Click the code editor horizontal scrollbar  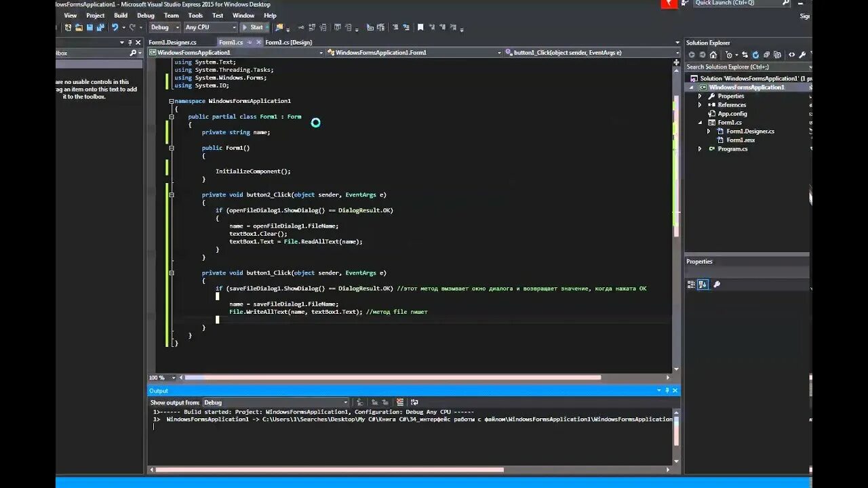(392, 378)
